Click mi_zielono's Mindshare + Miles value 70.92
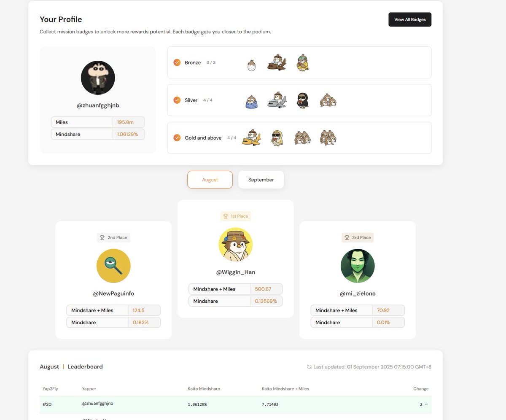This screenshot has height=420, width=506. point(383,310)
